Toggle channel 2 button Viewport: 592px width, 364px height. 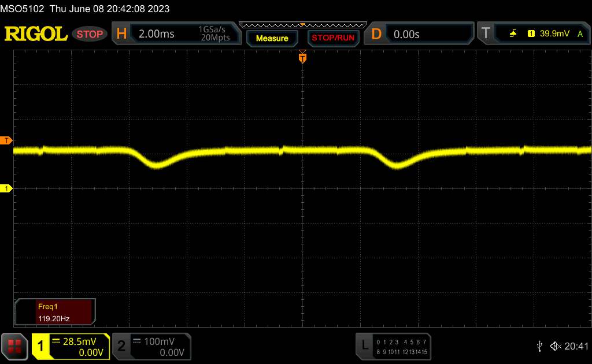pos(121,346)
